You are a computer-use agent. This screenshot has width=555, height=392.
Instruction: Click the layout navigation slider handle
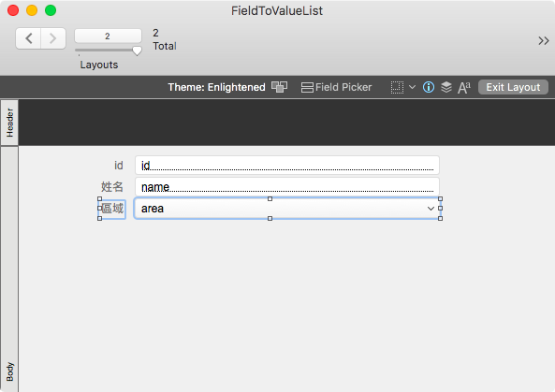(x=137, y=51)
